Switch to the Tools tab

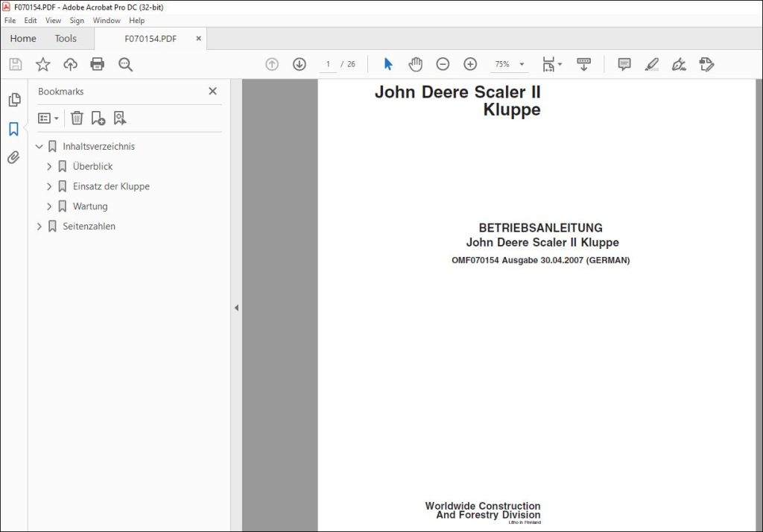(x=66, y=39)
